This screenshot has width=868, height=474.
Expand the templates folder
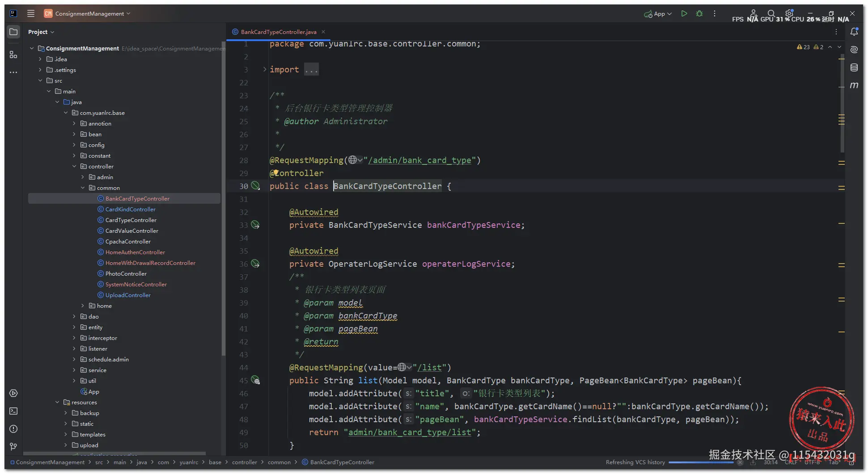coord(66,434)
